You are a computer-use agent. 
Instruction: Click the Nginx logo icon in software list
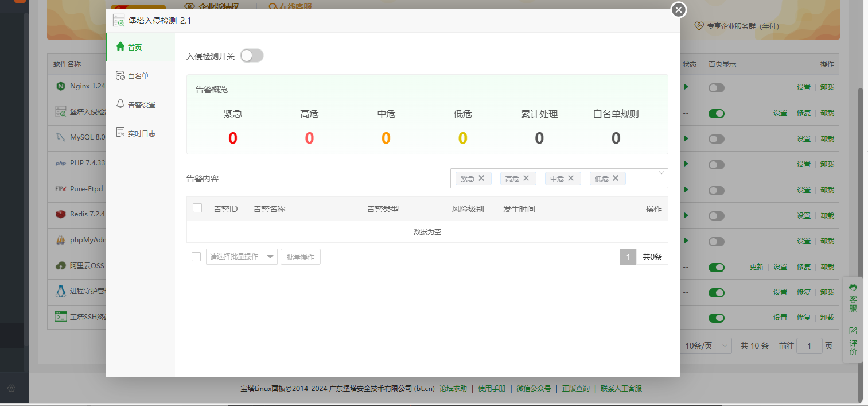coord(60,87)
